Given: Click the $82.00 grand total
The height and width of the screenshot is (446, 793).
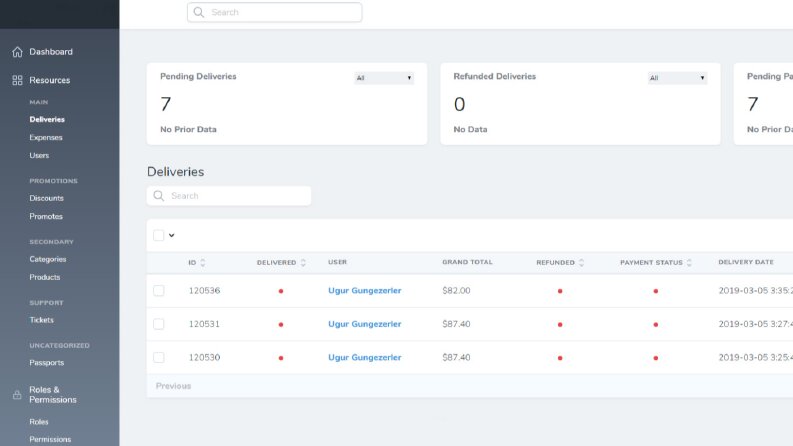Looking at the screenshot, I should pyautogui.click(x=456, y=291).
